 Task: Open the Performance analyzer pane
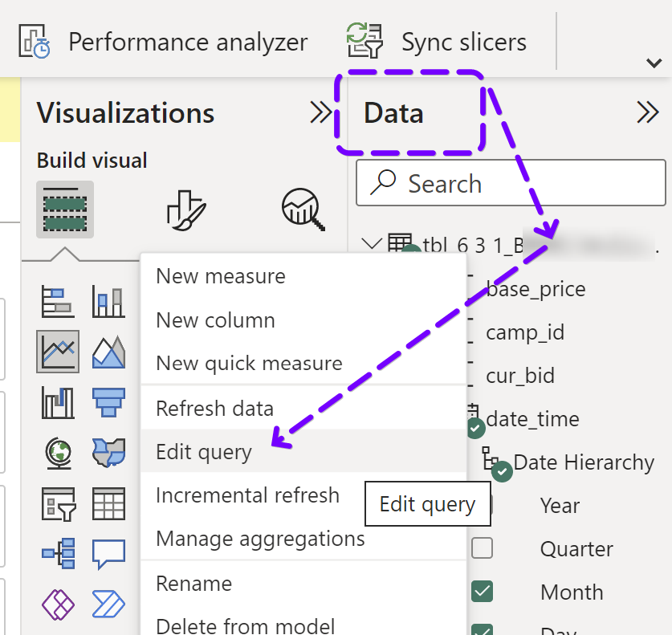[163, 42]
